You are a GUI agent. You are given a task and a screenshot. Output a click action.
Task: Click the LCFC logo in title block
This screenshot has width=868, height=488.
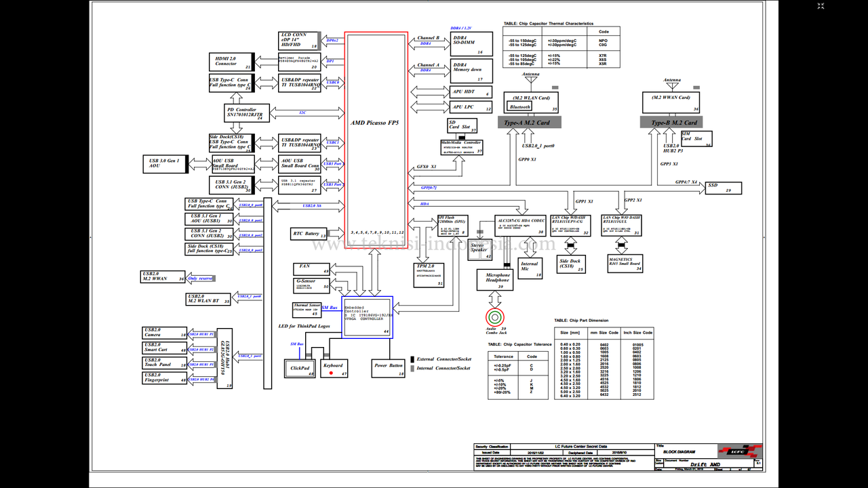[739, 451]
